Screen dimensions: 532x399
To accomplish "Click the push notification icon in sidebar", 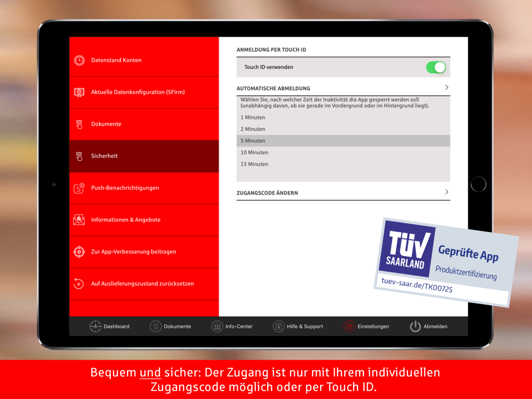I will coord(79,188).
